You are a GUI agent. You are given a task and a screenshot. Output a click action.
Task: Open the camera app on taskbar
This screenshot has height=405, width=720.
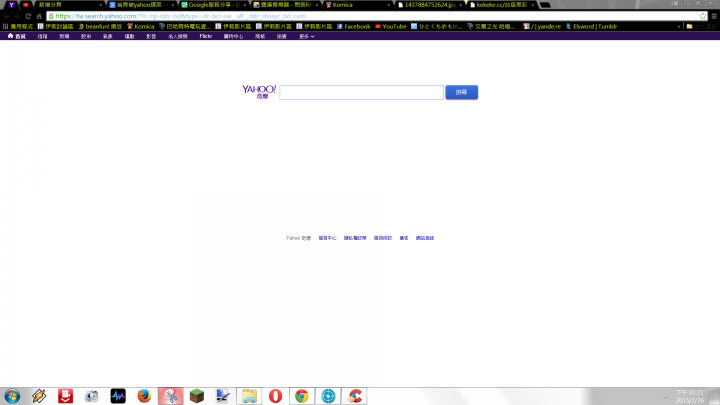click(x=91, y=396)
